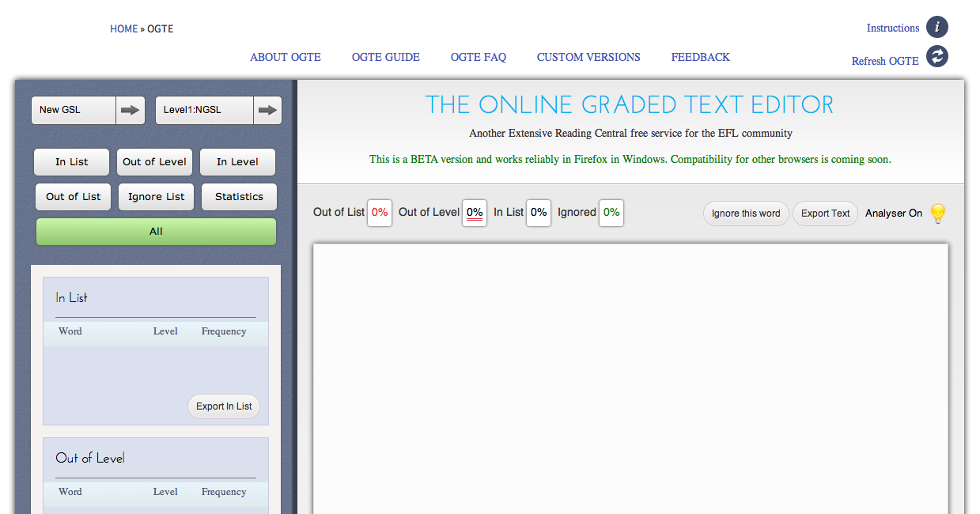Image resolution: width=980 pixels, height=514 pixels.
Task: Click the Refresh OGTE text link
Action: 885,61
